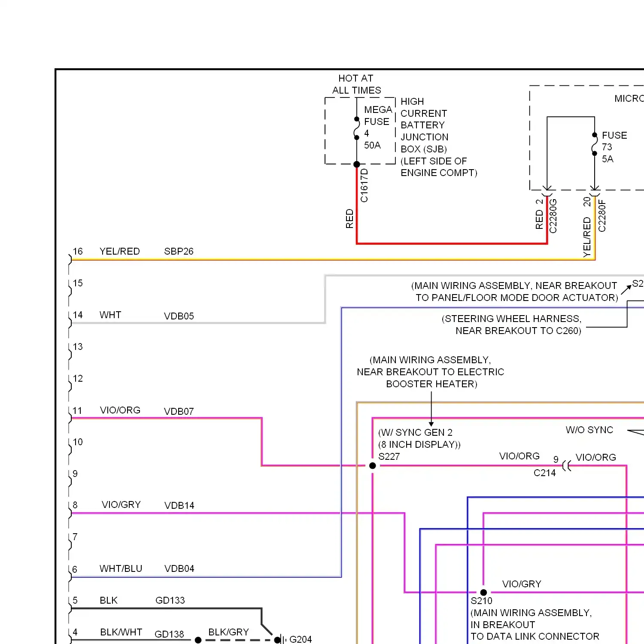Click connector label C2280G
Screen dimensions: 644x644
tap(553, 216)
